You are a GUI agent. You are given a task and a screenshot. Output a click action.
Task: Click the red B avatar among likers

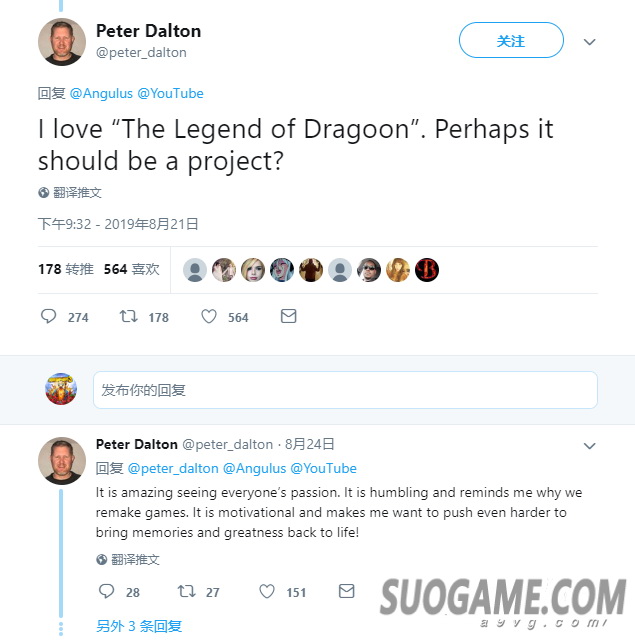(x=426, y=270)
